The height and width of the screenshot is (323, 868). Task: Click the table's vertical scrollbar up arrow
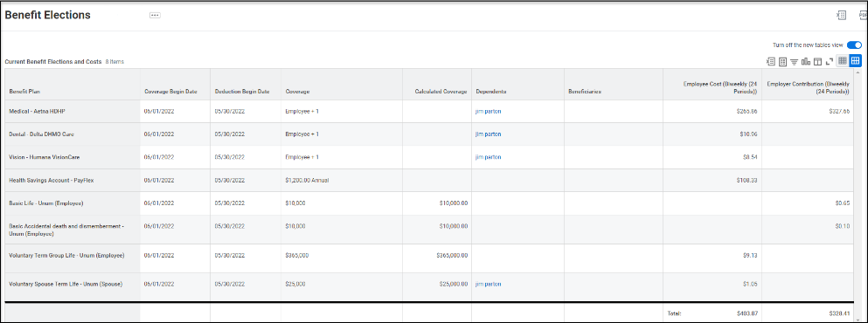click(858, 72)
